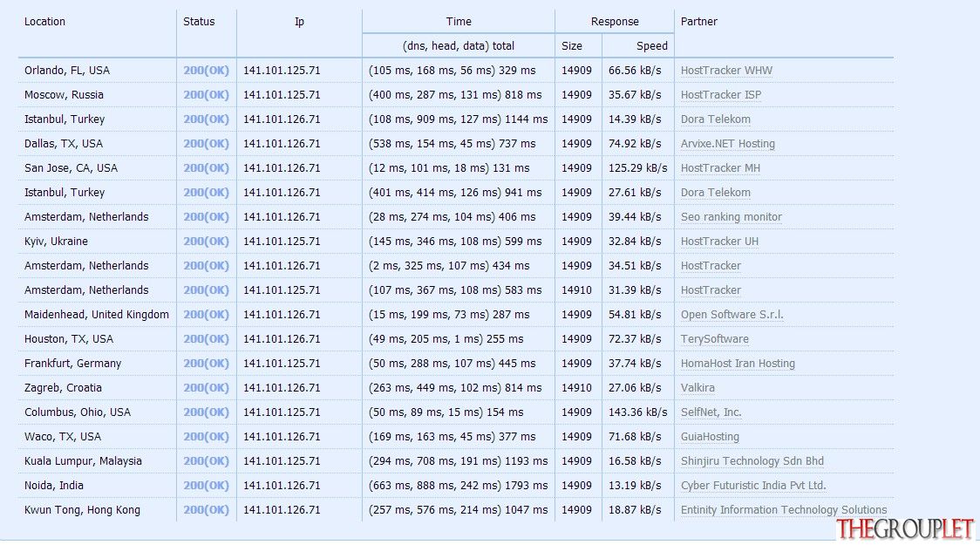
Task: Click the 200(OK) status for Orlando, FL
Action: 207,71
